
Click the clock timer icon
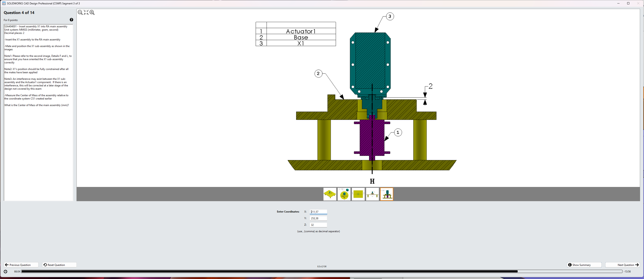(5, 272)
